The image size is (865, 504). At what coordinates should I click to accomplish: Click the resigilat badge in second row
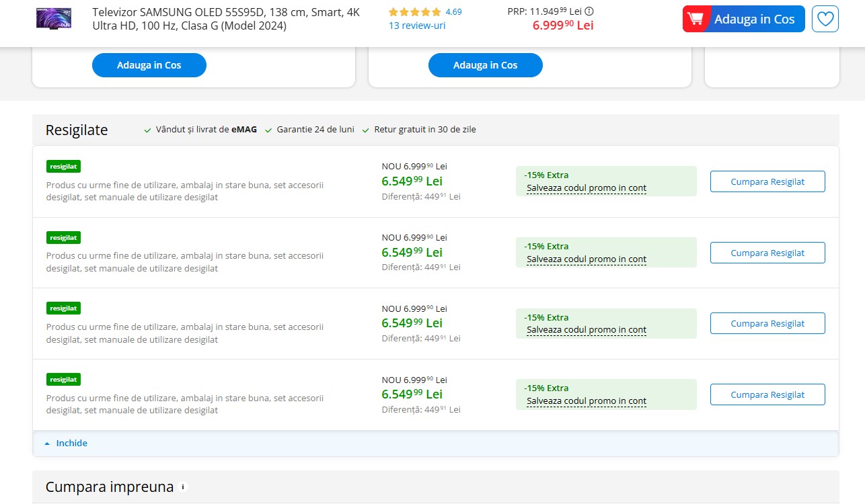tap(63, 238)
